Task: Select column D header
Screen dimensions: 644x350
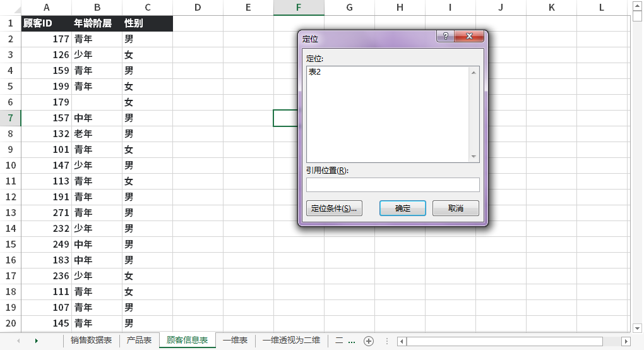Action: (x=198, y=8)
